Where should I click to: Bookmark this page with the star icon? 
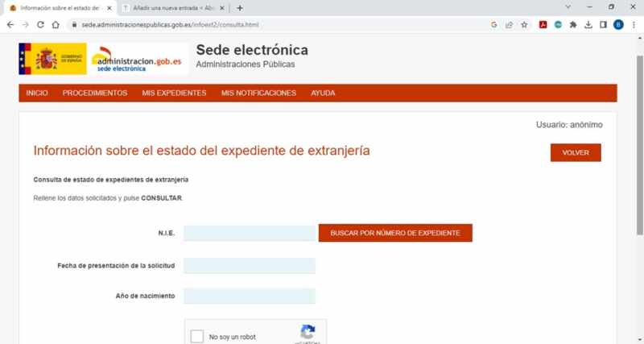coord(524,25)
